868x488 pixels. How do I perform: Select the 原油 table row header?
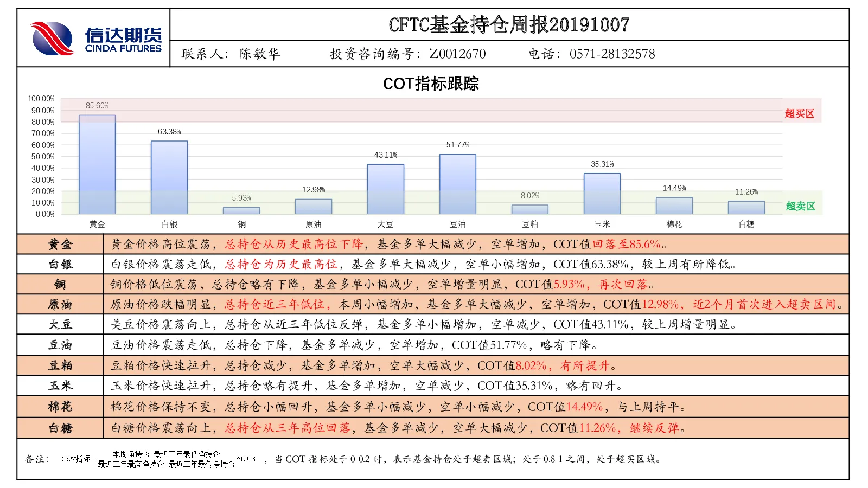(60, 304)
